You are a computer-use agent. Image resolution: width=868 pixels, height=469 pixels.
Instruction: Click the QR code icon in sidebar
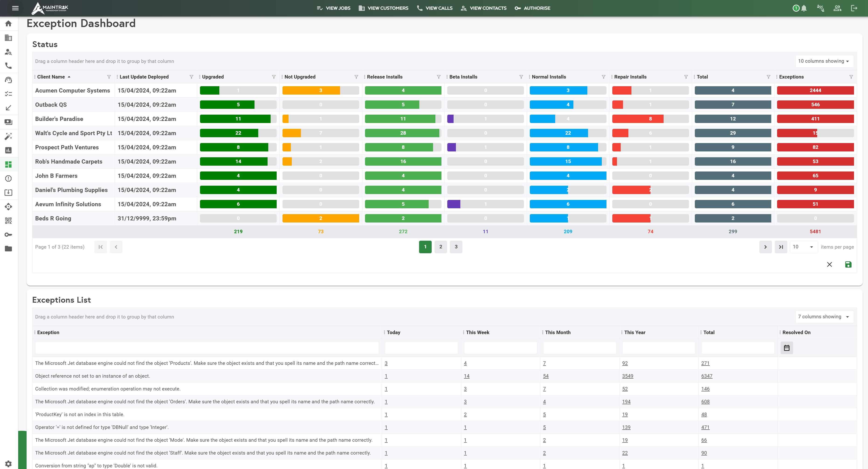(x=8, y=221)
